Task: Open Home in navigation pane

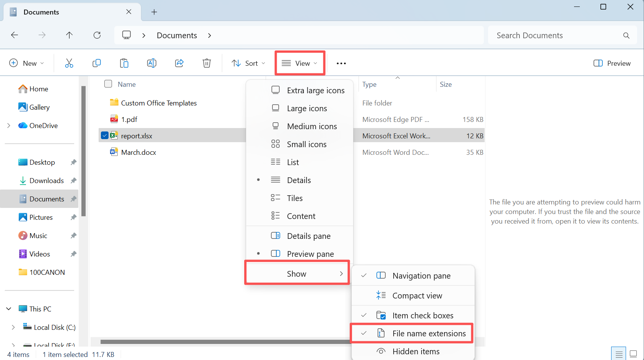Action: coord(33,89)
